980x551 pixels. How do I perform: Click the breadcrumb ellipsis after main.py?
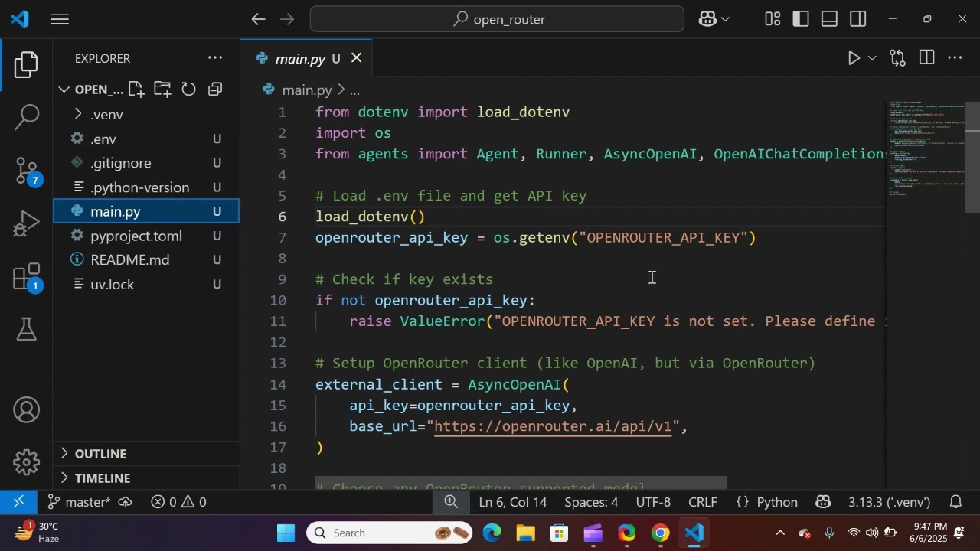(x=354, y=90)
